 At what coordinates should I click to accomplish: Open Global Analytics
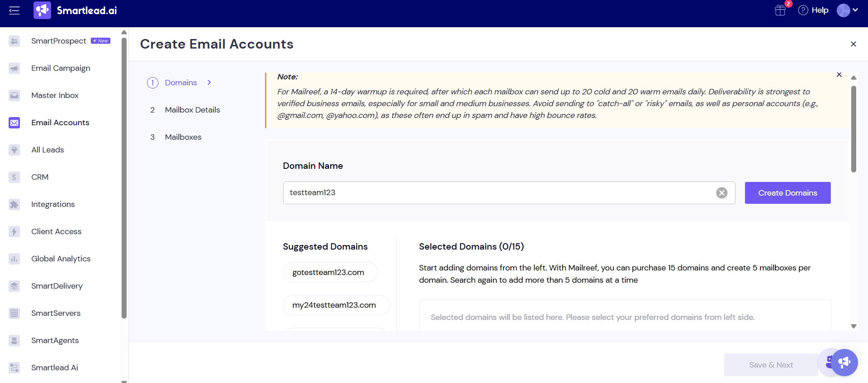pos(61,259)
